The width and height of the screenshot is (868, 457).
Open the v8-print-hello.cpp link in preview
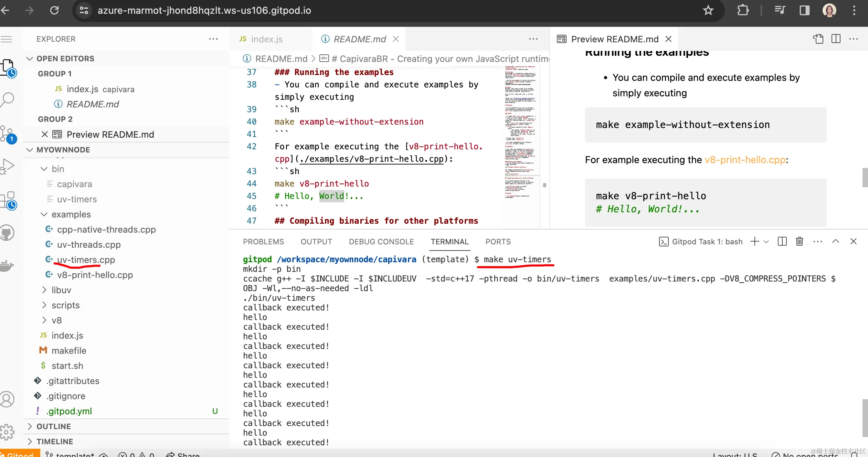click(745, 160)
